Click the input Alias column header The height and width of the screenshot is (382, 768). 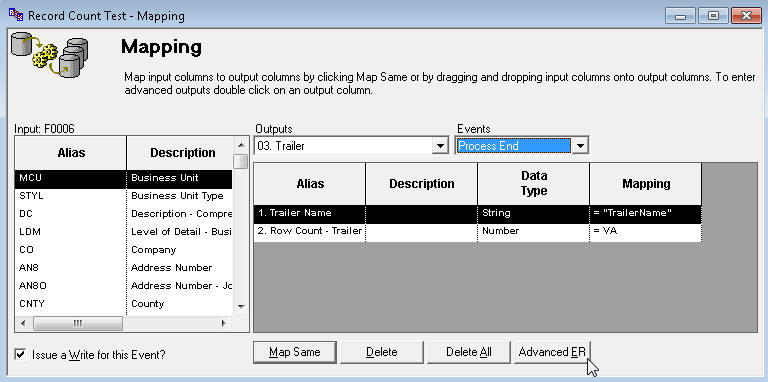click(71, 153)
